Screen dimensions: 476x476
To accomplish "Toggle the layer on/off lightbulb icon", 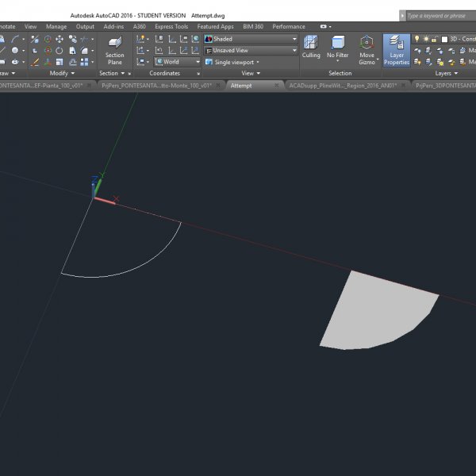I will (x=417, y=38).
